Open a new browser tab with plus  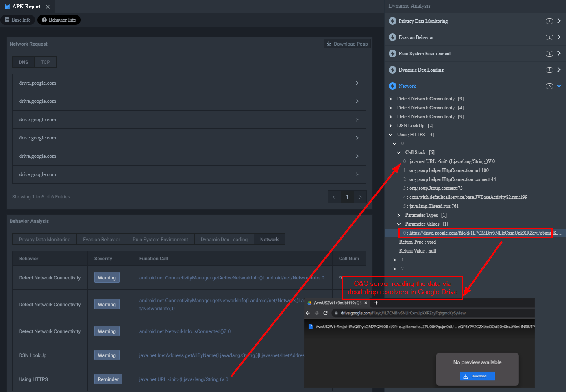tap(376, 303)
